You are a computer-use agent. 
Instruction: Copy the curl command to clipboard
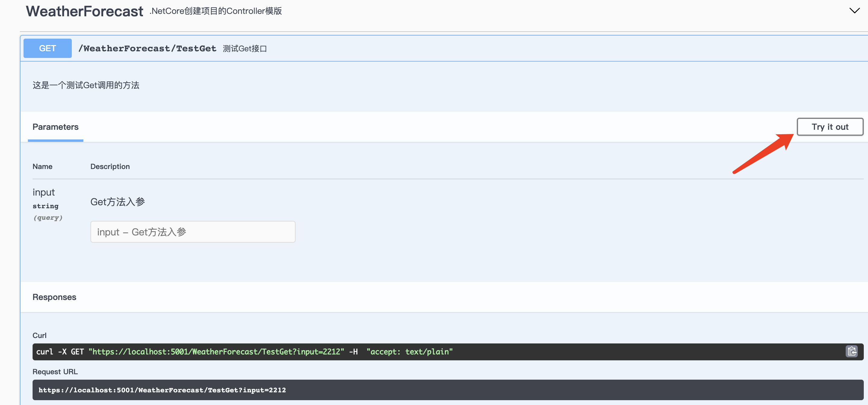coord(851,351)
